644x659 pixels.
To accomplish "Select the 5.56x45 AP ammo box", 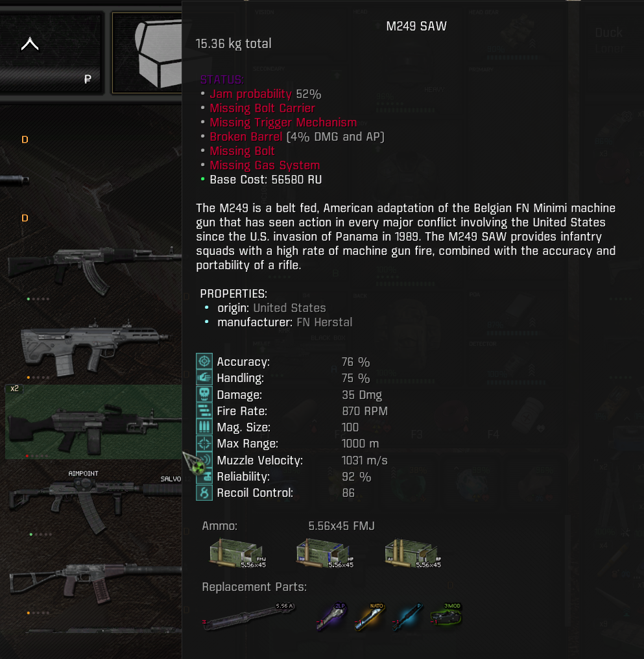I will (x=413, y=553).
